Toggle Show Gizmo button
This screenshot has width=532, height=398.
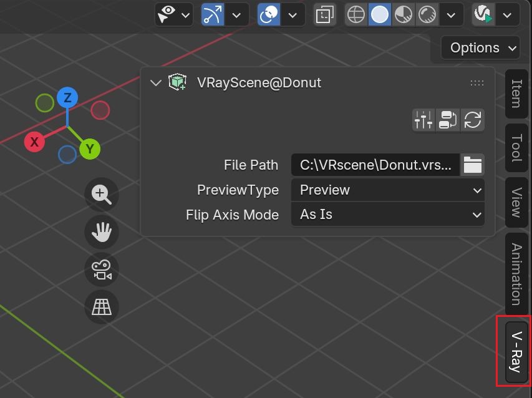point(213,14)
